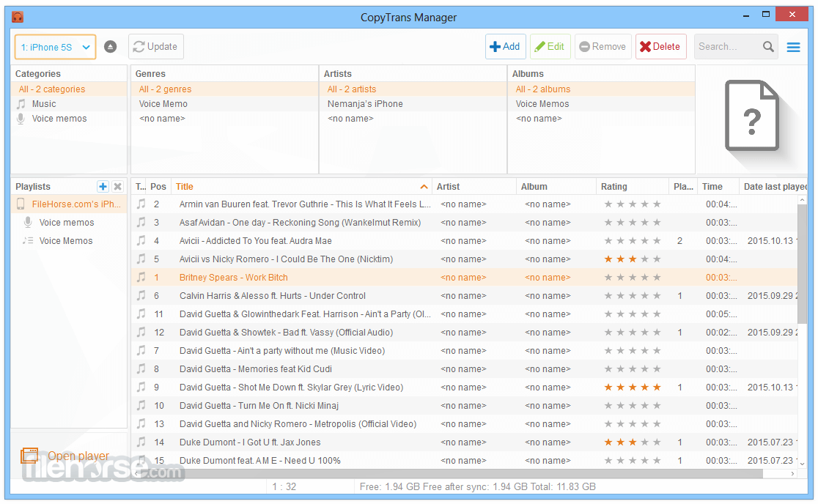The height and width of the screenshot is (504, 818).
Task: Add a new playlist with plus icon
Action: (103, 187)
